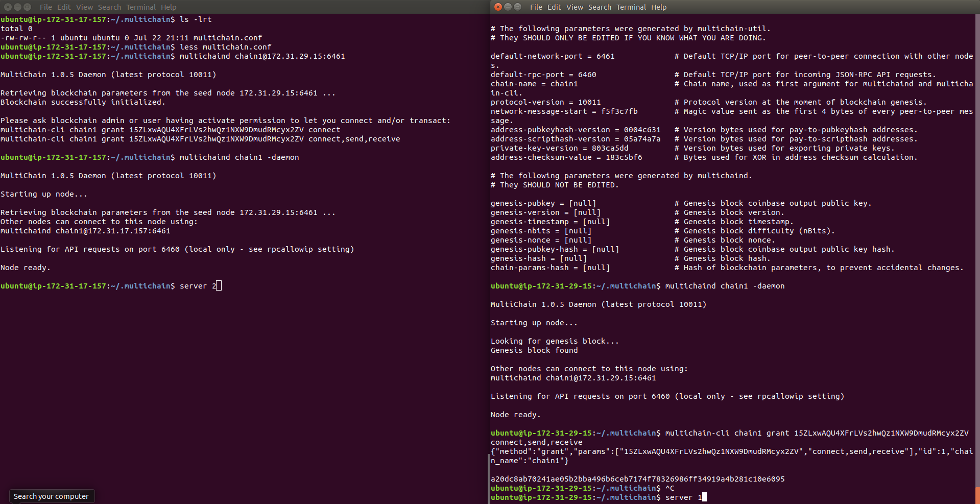This screenshot has height=504, width=980.
Task: Open the Help menu in the left terminal
Action: pyautogui.click(x=169, y=7)
